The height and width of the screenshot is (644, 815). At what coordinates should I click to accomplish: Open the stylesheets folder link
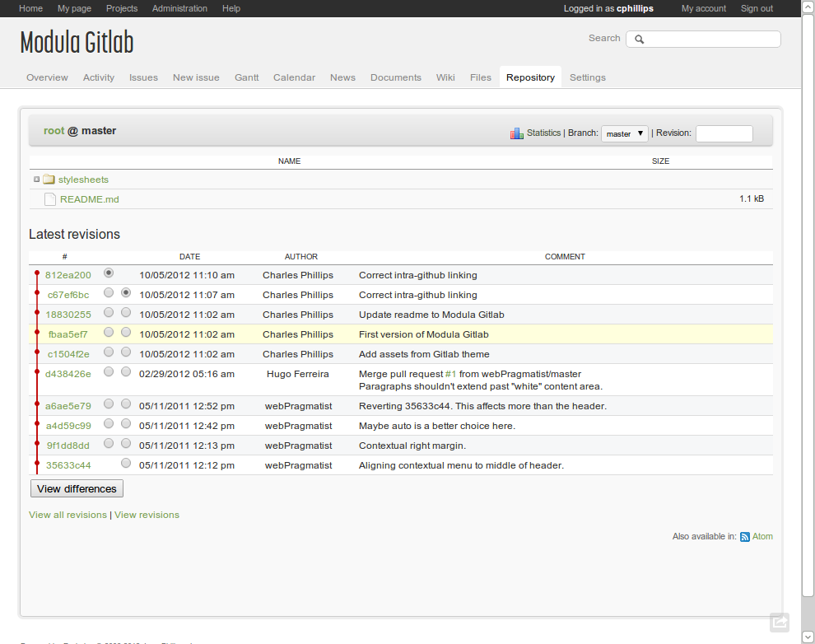pyautogui.click(x=83, y=180)
